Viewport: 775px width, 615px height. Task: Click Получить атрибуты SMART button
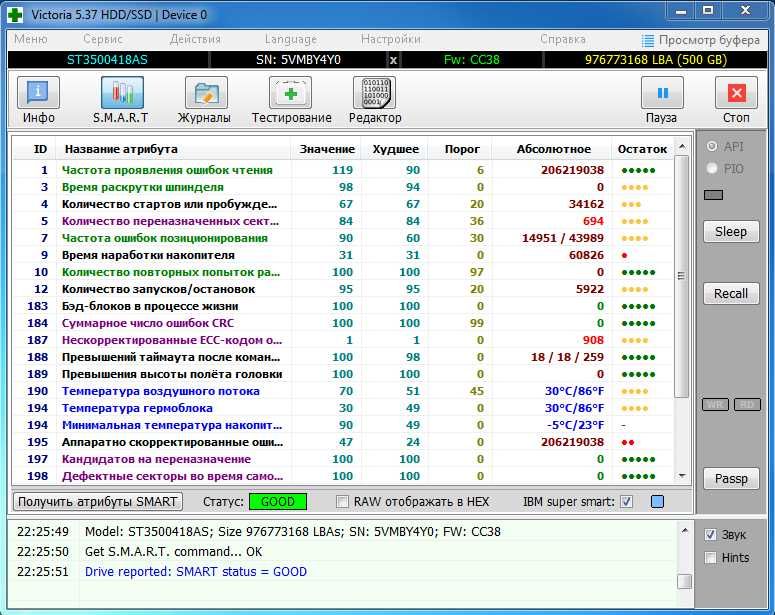pos(98,501)
